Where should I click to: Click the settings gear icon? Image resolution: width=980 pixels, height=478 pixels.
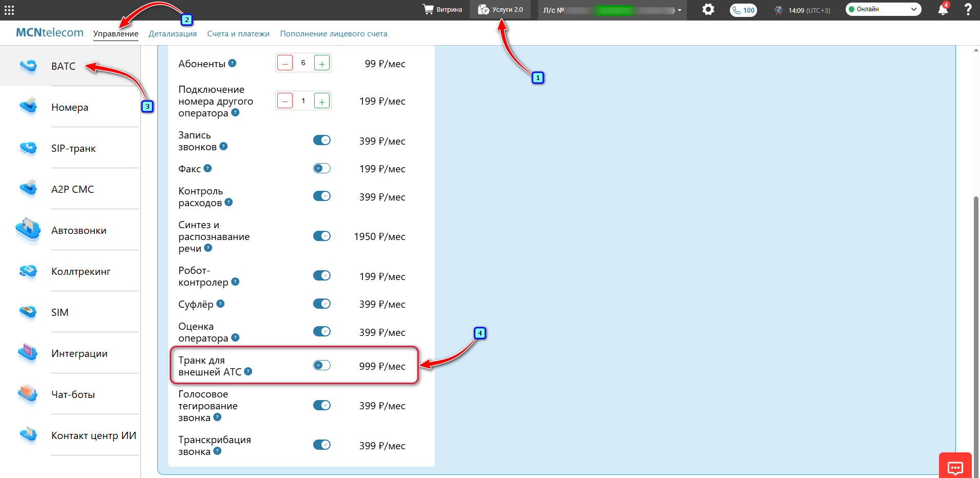pos(708,10)
